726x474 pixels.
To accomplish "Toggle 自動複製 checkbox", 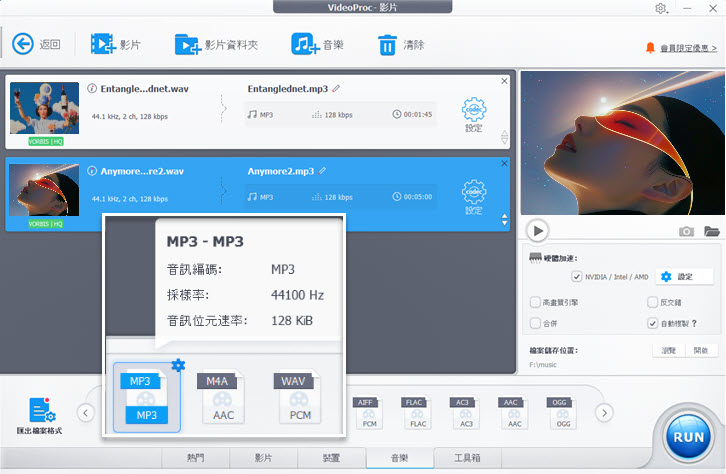I will click(652, 323).
